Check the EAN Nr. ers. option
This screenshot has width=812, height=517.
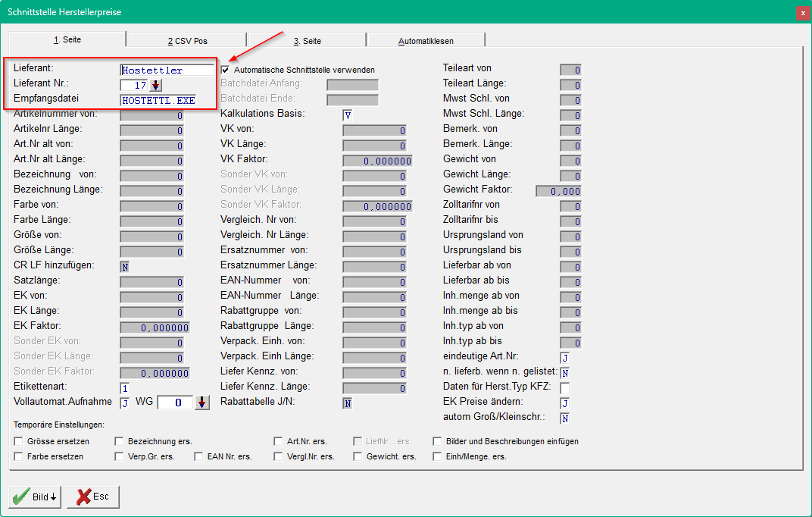click(198, 456)
